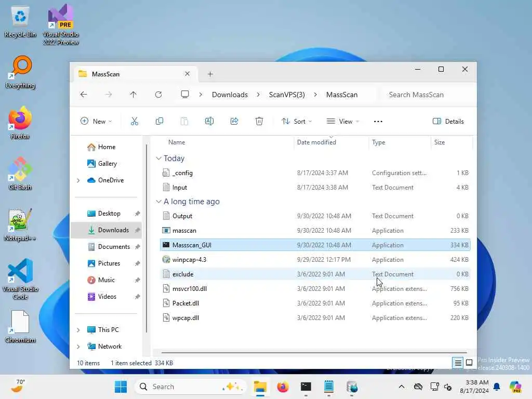Collapse the A long time ago group
Viewport: 532px width, 399px height.
click(158, 202)
